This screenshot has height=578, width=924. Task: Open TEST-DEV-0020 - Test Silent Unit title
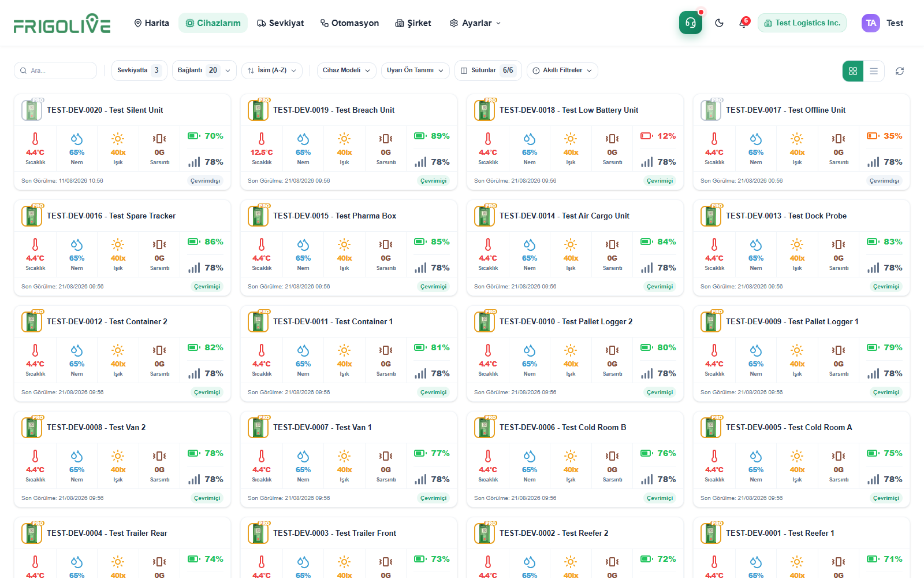coord(105,110)
